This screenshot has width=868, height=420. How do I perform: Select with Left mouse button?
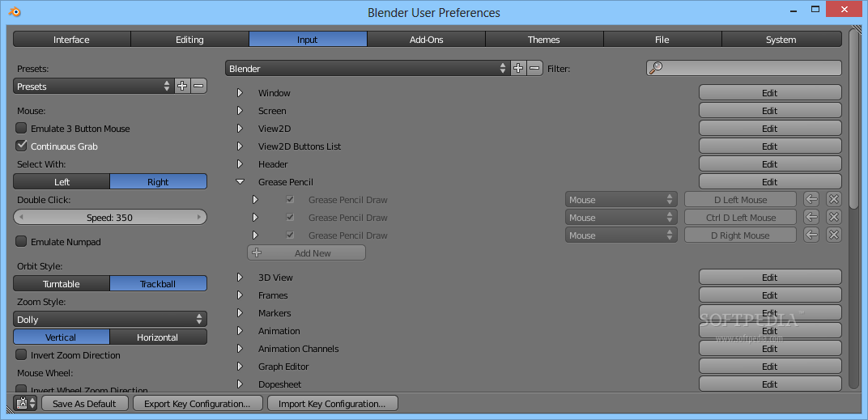(62, 181)
